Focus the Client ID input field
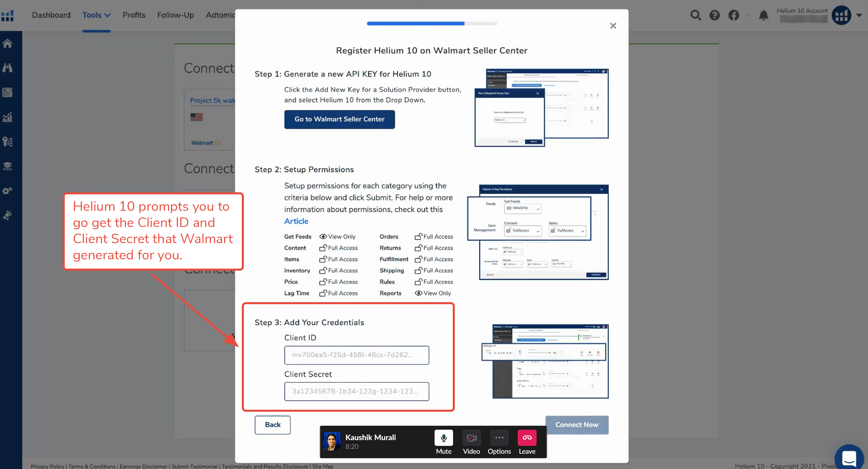Screen dimensions: 868x469 (357, 355)
